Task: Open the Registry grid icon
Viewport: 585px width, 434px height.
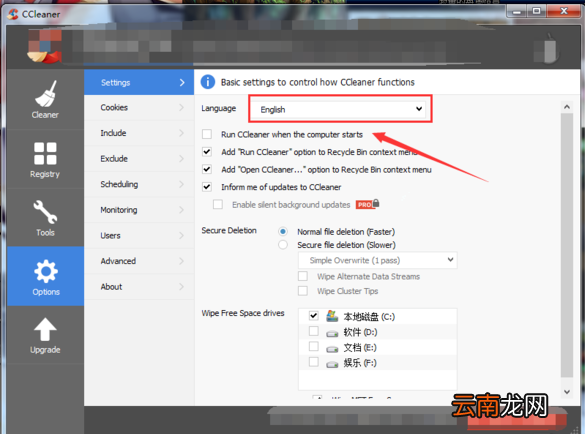Action: point(45,153)
